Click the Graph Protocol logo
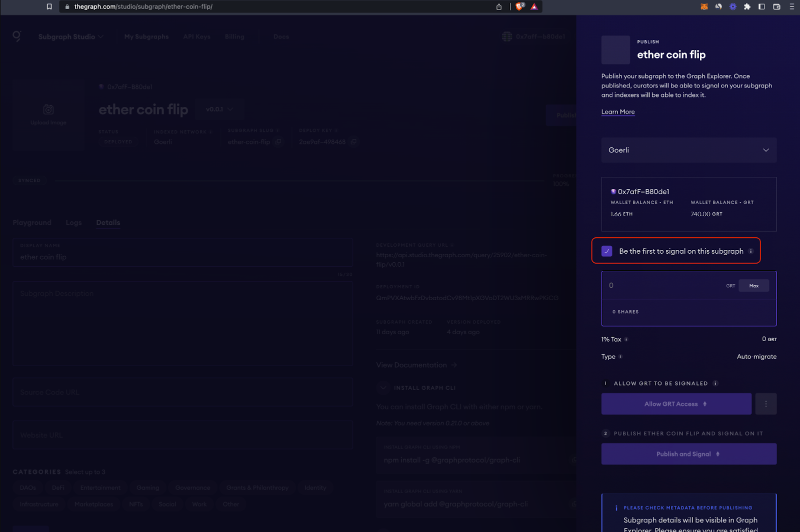Screen dimensions: 800x532 pos(16,36)
